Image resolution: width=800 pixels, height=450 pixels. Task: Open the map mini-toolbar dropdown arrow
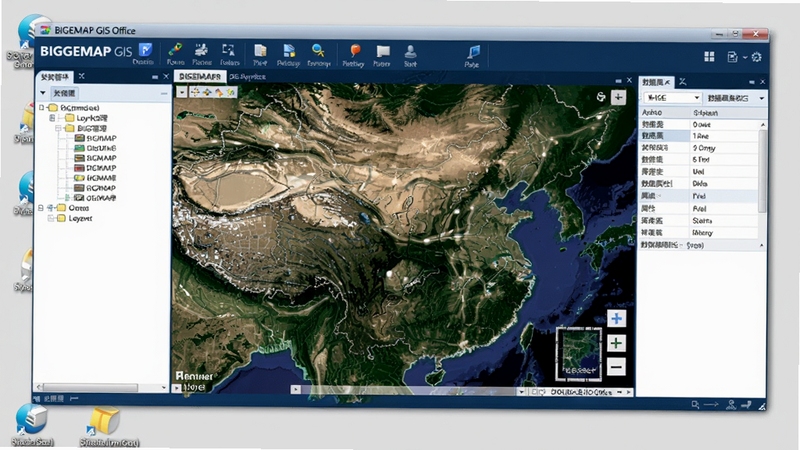(182, 92)
